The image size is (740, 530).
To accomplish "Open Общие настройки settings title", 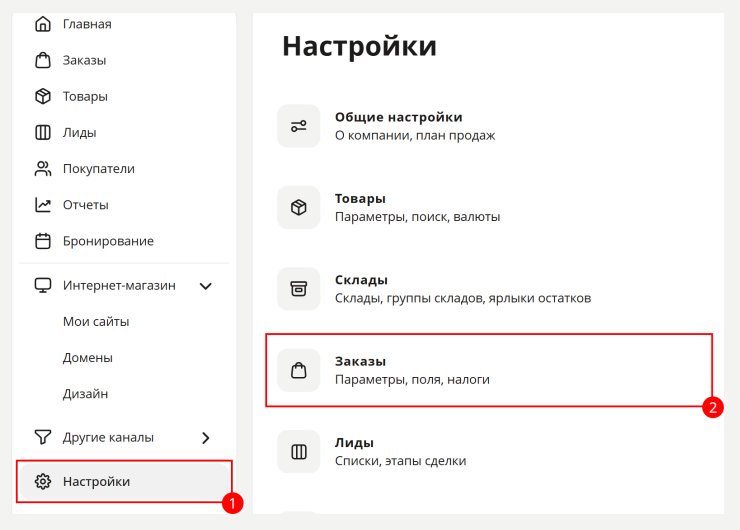I will [x=399, y=117].
